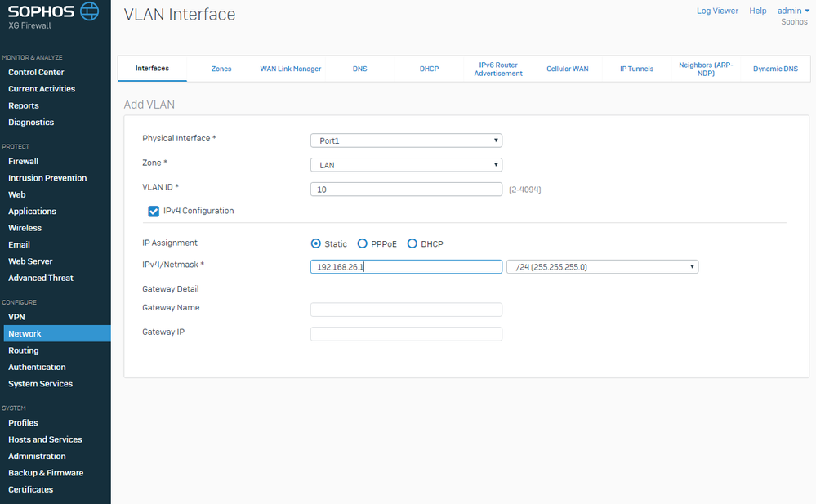This screenshot has width=816, height=504.
Task: Open VPN in sidebar
Action: pos(16,317)
